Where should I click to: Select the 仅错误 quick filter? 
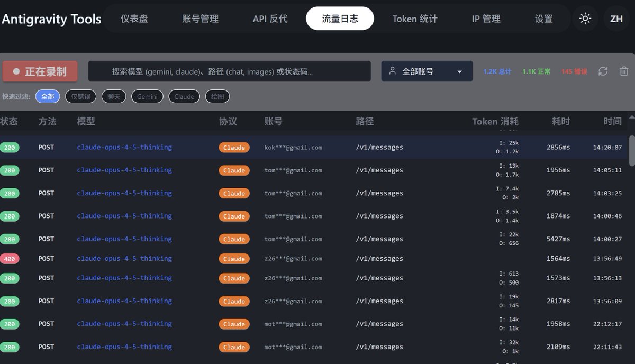[81, 97]
